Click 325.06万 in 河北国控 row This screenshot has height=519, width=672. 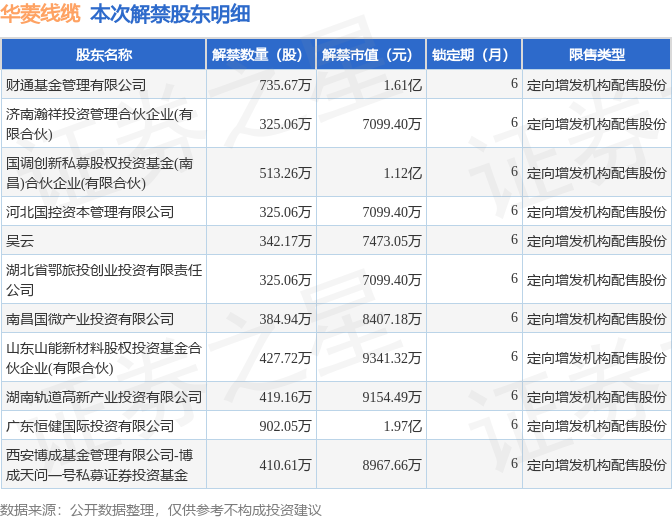[x=285, y=212]
